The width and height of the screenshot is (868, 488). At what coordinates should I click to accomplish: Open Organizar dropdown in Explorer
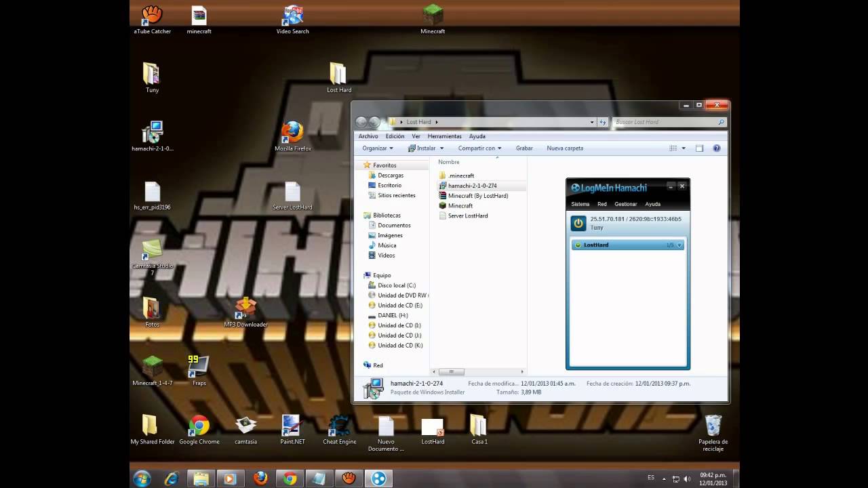click(x=378, y=148)
